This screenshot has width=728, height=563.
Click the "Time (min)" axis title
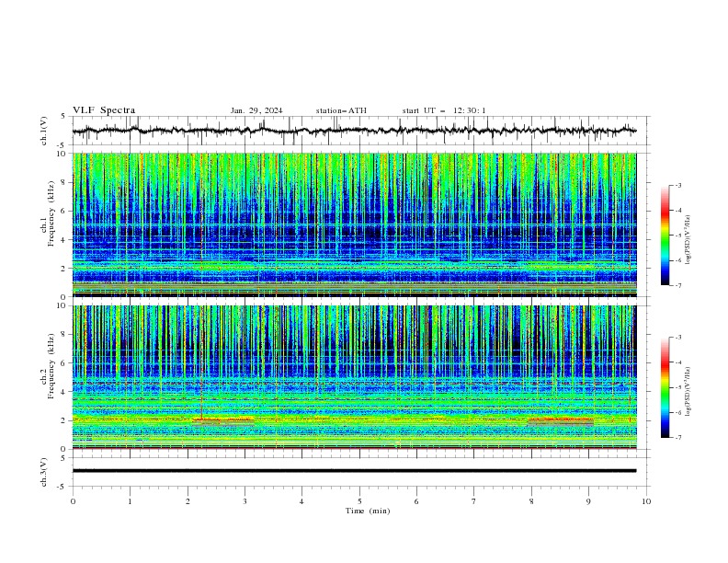368,511
